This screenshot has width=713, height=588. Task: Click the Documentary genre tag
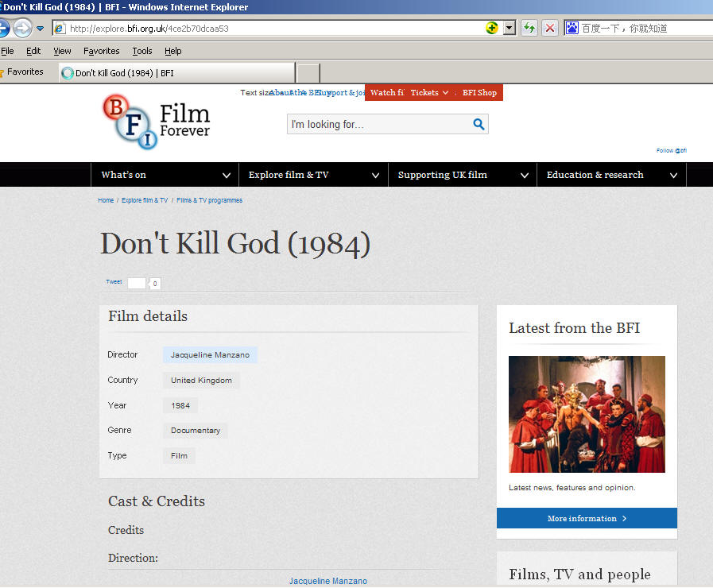196,431
